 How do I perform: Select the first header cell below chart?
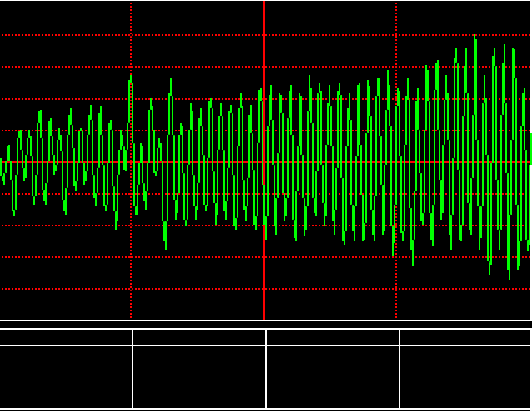click(x=66, y=337)
